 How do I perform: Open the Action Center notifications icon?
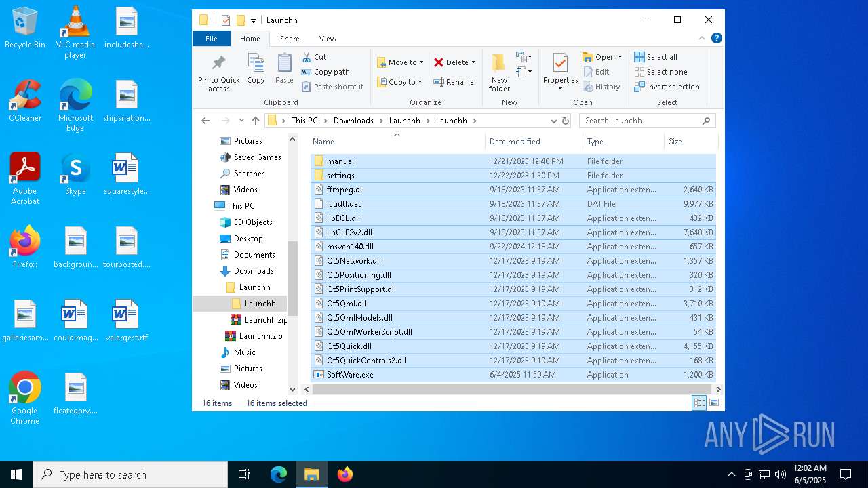pyautogui.click(x=846, y=474)
